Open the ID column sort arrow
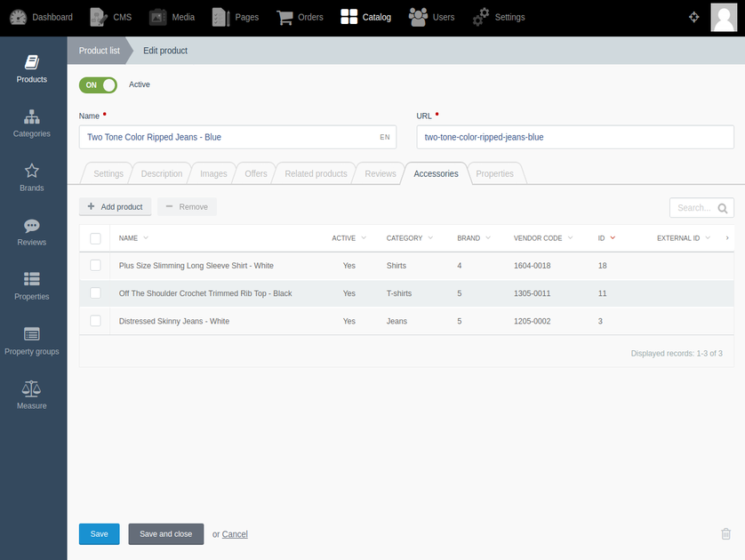Image resolution: width=745 pixels, height=560 pixels. click(613, 237)
